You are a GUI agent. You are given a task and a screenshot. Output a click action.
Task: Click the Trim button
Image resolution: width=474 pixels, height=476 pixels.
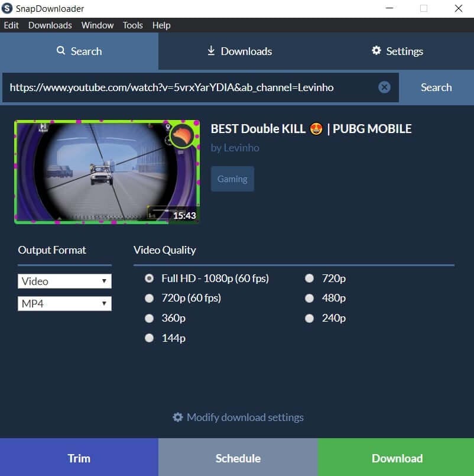(x=79, y=458)
